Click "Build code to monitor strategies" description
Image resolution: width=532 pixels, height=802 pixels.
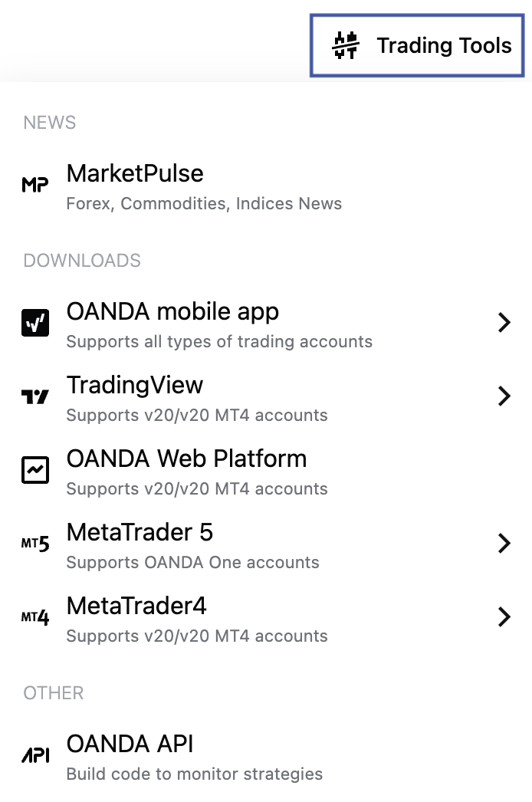click(x=195, y=774)
